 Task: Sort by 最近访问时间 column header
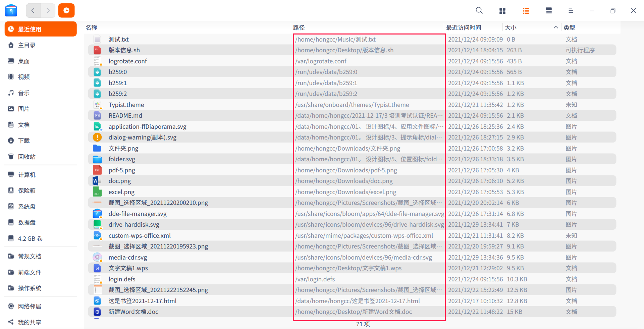(473, 28)
